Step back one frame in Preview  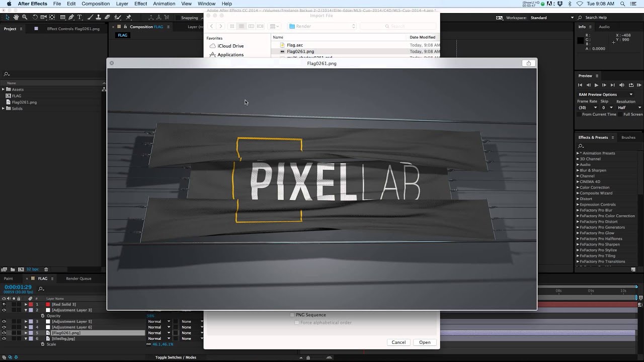(x=588, y=85)
